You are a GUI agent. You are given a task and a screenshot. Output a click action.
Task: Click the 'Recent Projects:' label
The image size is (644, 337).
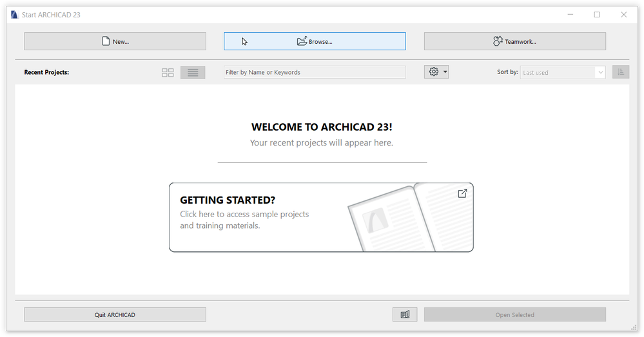46,72
